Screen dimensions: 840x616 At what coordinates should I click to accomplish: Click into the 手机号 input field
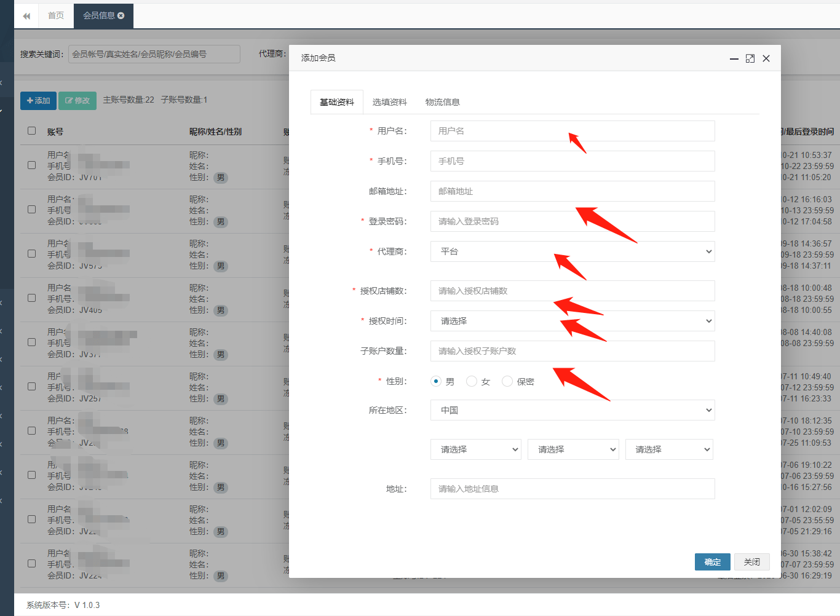point(572,161)
